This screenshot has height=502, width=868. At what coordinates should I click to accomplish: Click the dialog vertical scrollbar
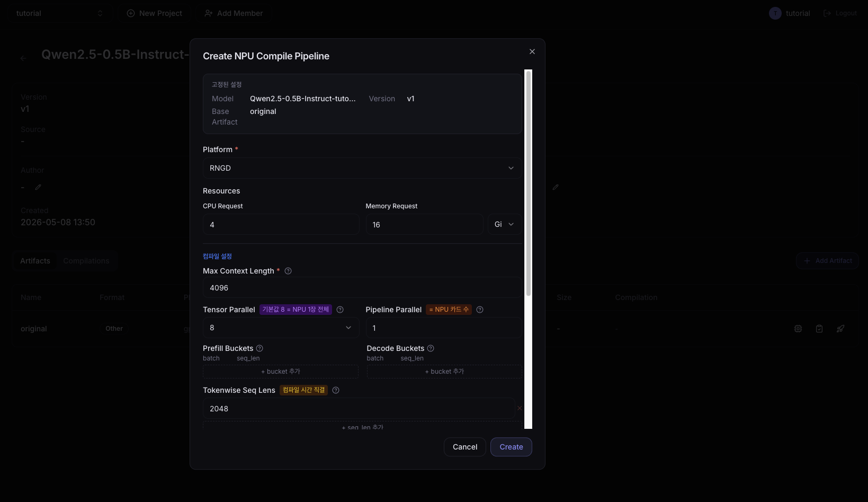[528, 183]
